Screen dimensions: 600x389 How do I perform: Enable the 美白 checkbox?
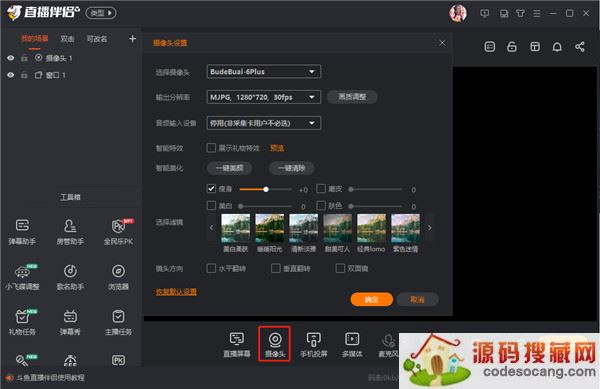(x=211, y=206)
